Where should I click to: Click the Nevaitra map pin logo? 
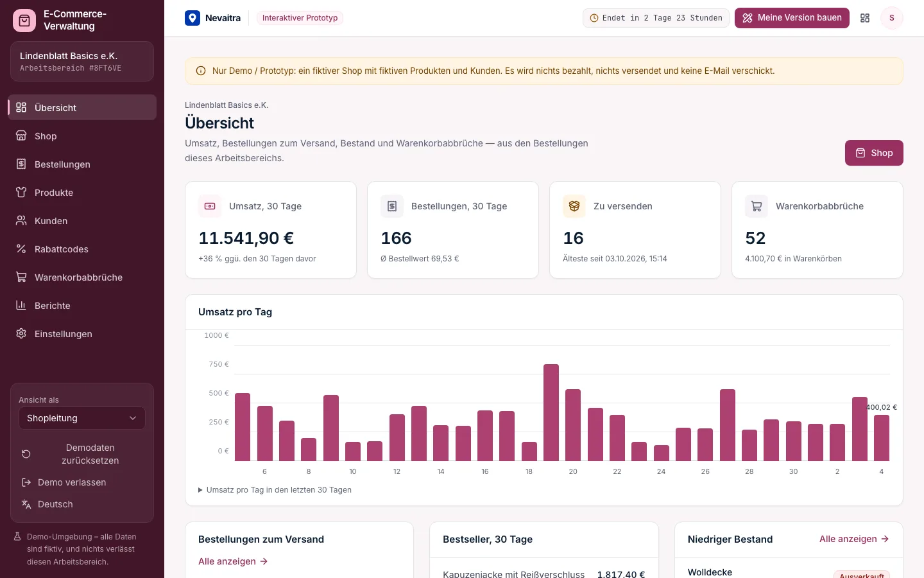(x=193, y=18)
